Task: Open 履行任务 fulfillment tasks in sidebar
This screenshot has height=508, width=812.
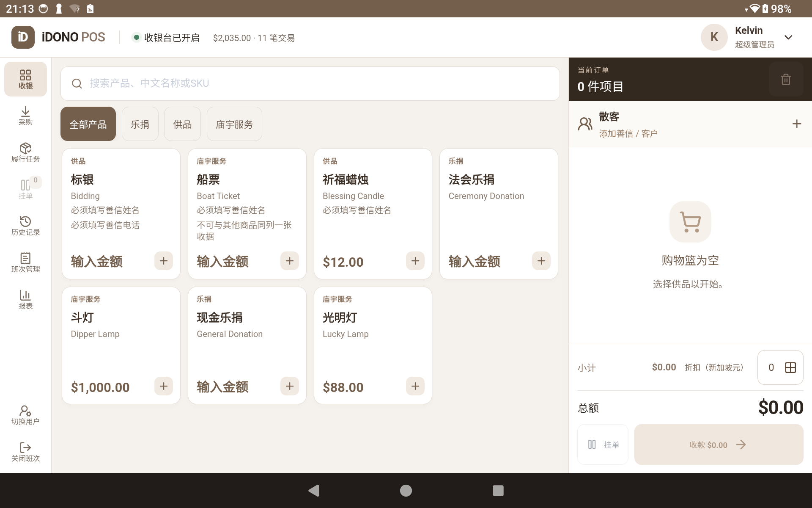Action: pyautogui.click(x=25, y=153)
